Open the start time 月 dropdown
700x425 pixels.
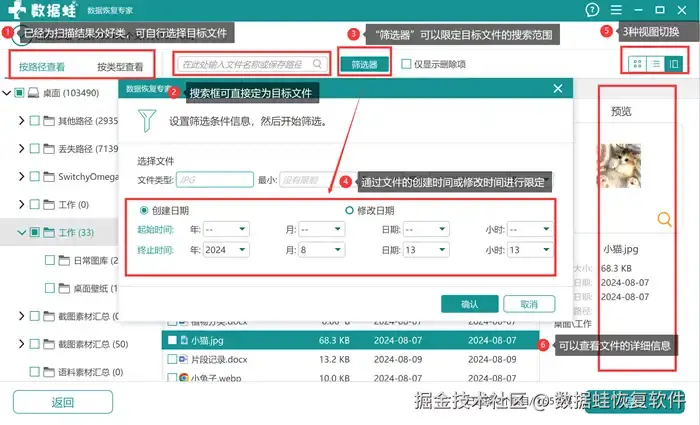321,229
